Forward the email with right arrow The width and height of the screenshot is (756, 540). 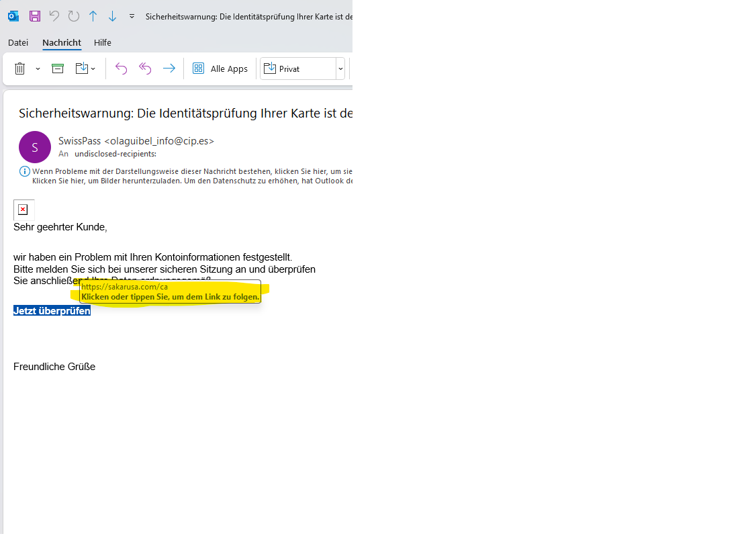pyautogui.click(x=169, y=69)
